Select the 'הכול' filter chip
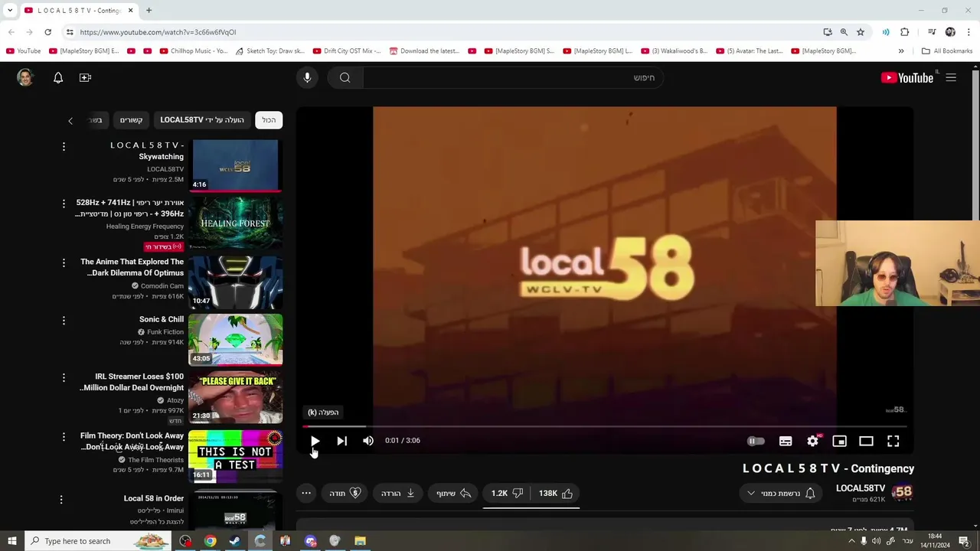This screenshot has width=980, height=551. [269, 120]
